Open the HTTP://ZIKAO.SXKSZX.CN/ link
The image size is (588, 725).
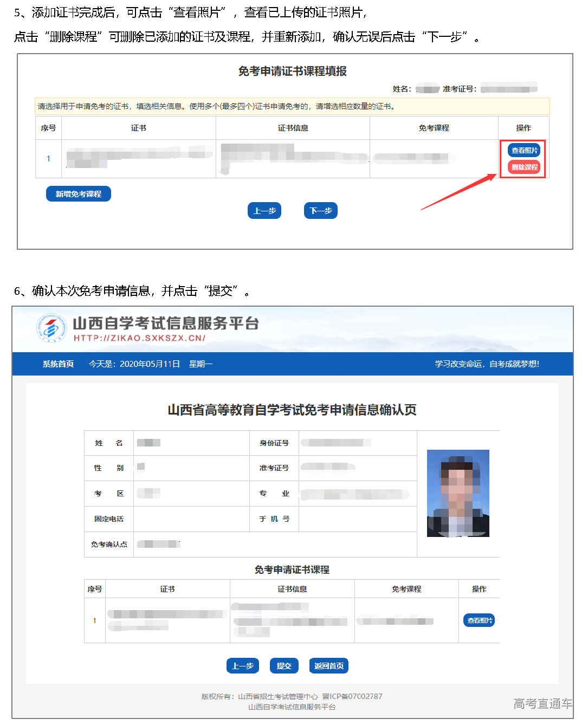point(139,338)
